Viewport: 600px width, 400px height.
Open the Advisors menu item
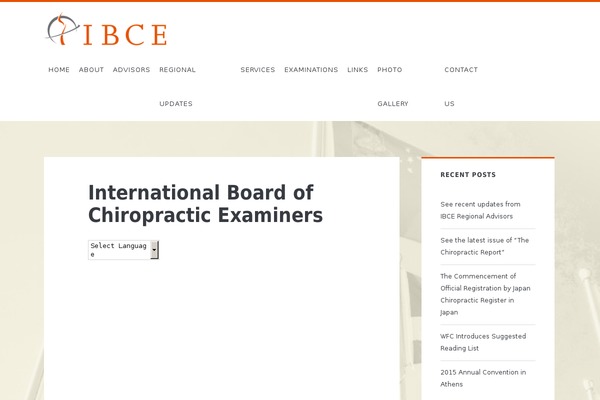coord(131,70)
